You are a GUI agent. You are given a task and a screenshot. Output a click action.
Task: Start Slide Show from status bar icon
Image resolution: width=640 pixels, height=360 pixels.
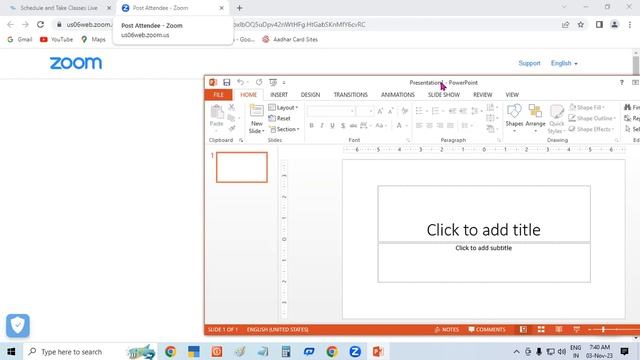tap(576, 329)
